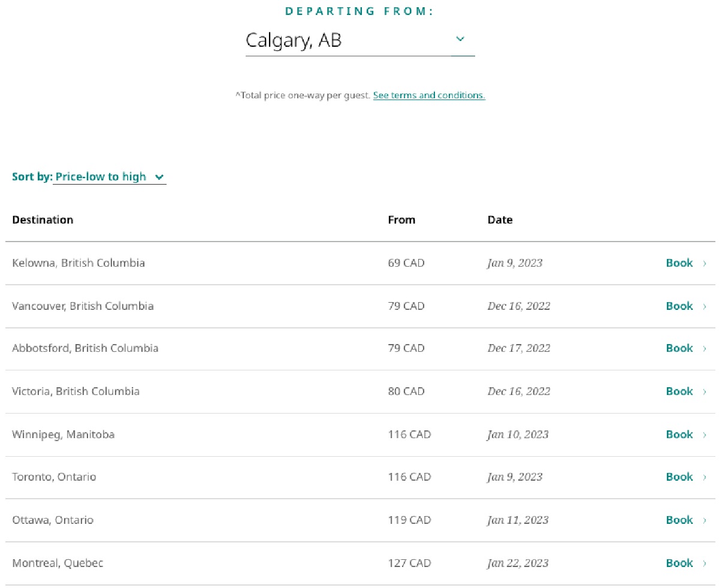The width and height of the screenshot is (719, 588).
Task: Click the 116 CAD price for Winnipeg
Action: click(x=409, y=435)
